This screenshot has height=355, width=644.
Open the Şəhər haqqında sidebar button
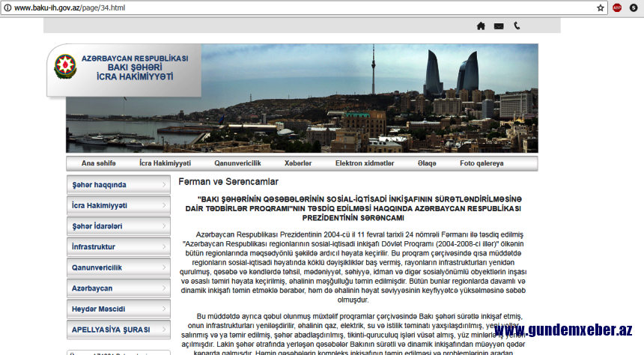[x=119, y=184]
